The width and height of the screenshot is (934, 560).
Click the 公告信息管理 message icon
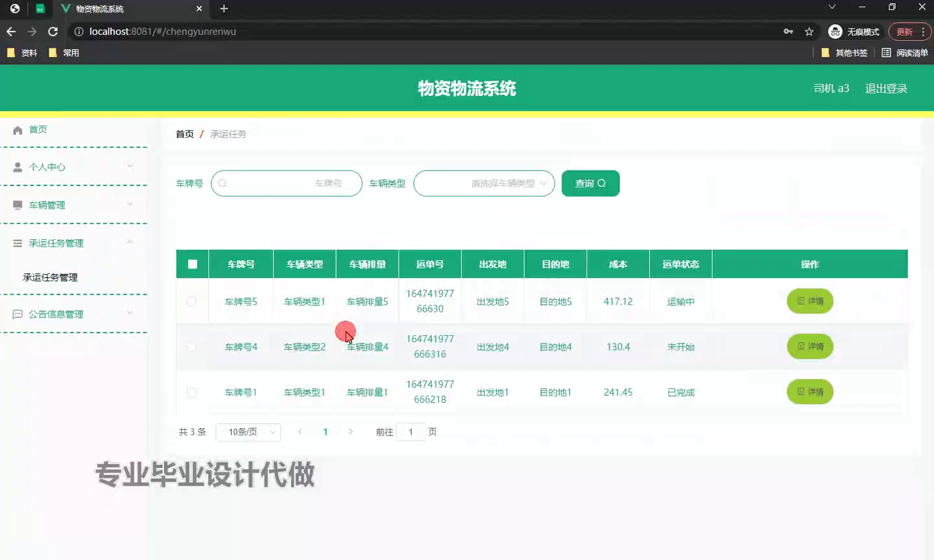pos(18,314)
